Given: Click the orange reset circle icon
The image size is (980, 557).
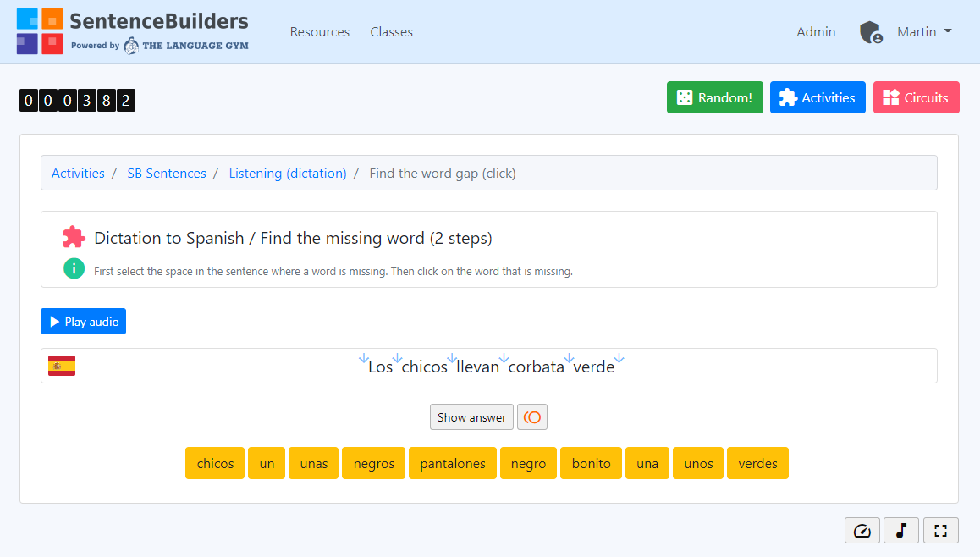Looking at the screenshot, I should (531, 417).
